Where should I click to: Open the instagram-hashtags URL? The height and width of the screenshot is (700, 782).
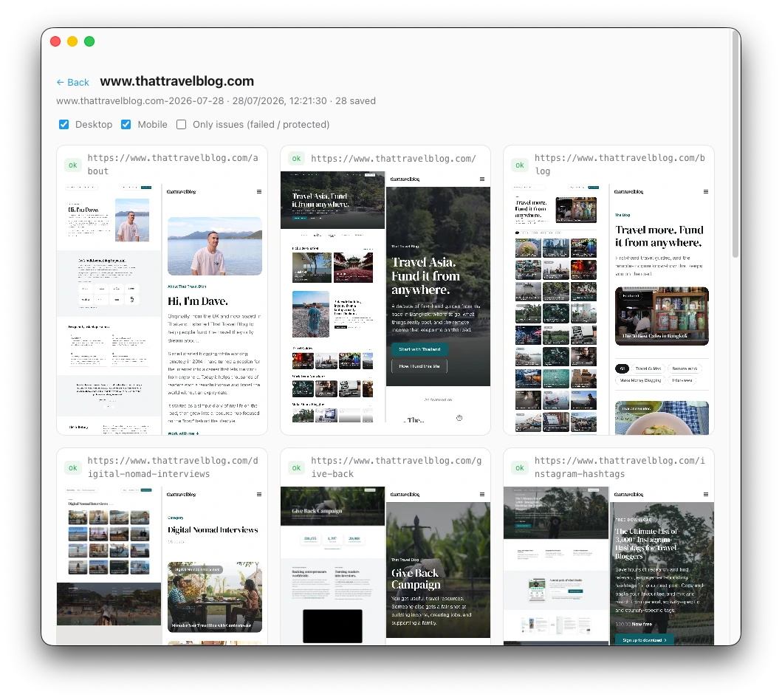click(620, 467)
